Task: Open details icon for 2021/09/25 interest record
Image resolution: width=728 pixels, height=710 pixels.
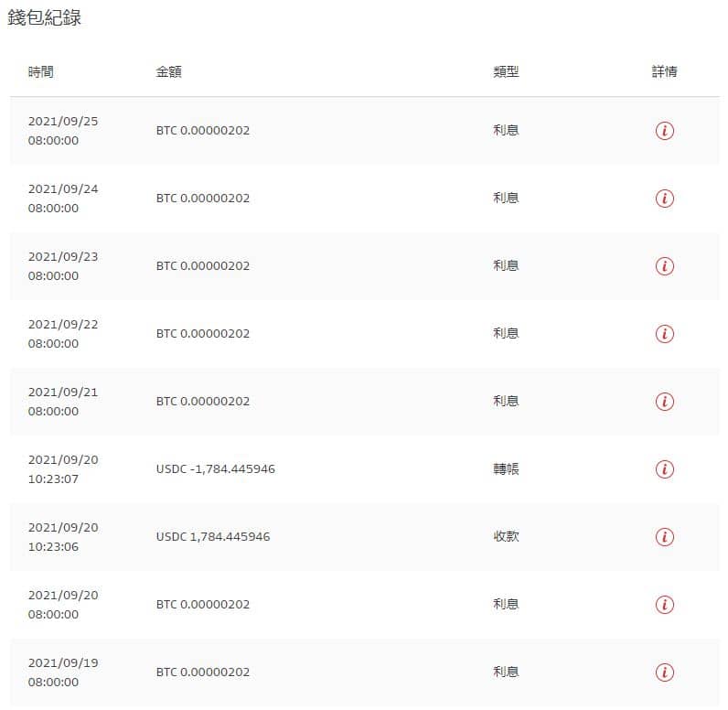Action: [x=664, y=131]
